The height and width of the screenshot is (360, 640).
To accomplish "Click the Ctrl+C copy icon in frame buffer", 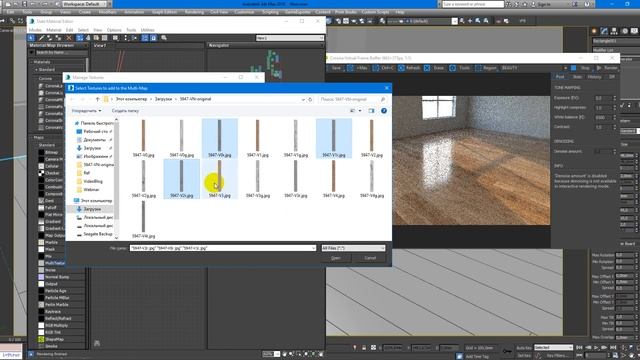I will point(376,68).
